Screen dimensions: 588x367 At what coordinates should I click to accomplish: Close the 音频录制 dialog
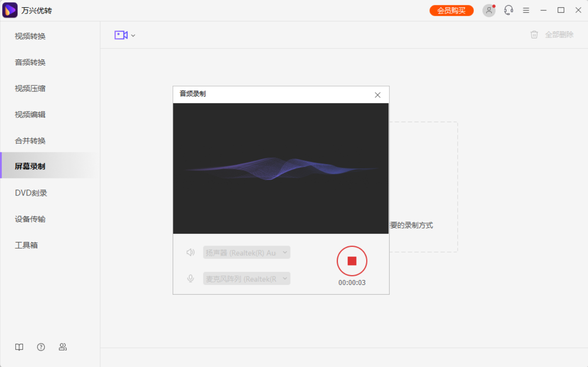tap(377, 94)
